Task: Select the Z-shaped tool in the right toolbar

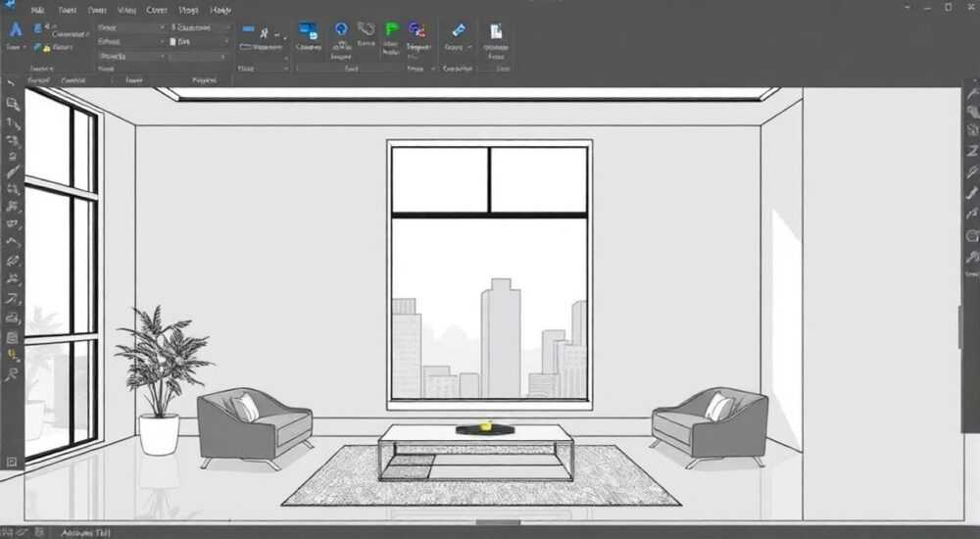Action: point(972,151)
